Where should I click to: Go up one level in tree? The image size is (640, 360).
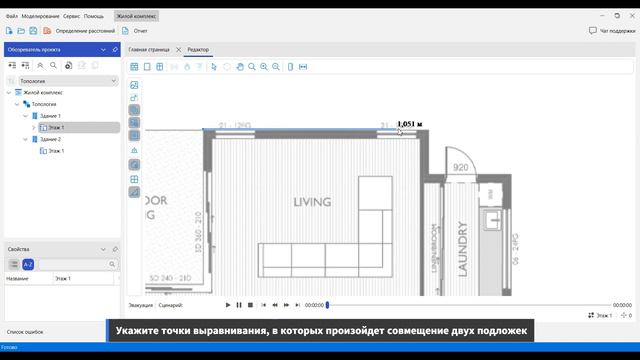pos(40,65)
